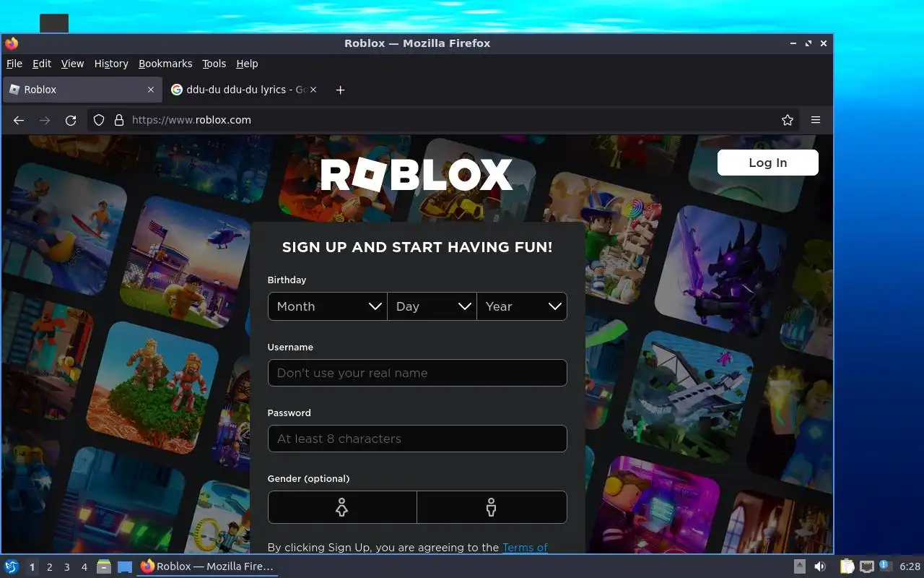
Task: Open the Firefox hamburger application menu
Action: [816, 120]
